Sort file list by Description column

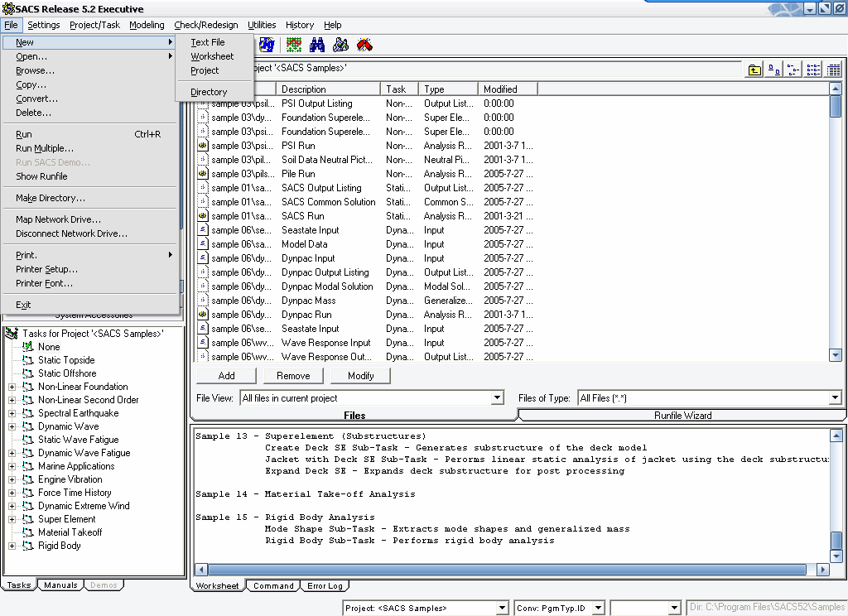point(328,89)
